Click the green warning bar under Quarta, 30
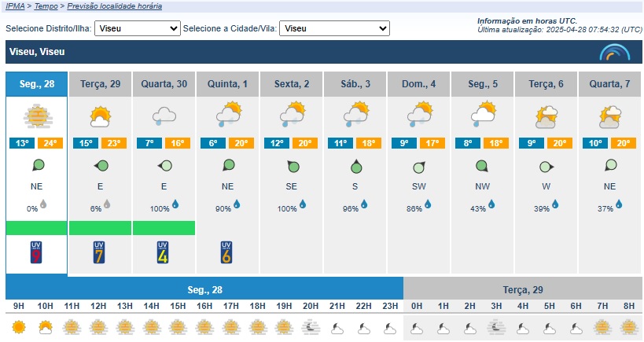Image resolution: width=644 pixels, height=342 pixels. coord(164,228)
